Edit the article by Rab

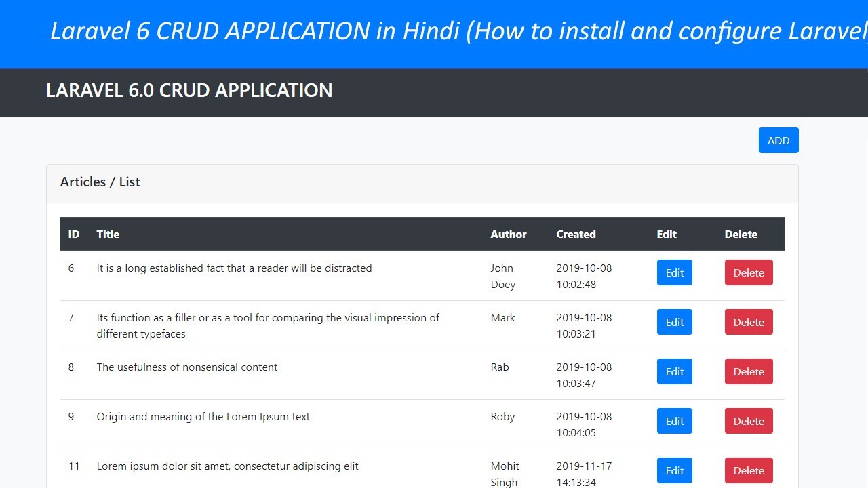(x=674, y=371)
